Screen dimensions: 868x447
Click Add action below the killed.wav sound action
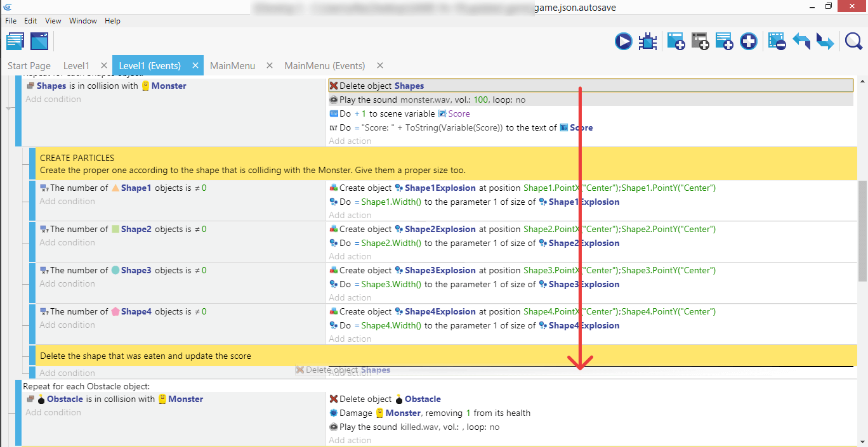tap(350, 440)
